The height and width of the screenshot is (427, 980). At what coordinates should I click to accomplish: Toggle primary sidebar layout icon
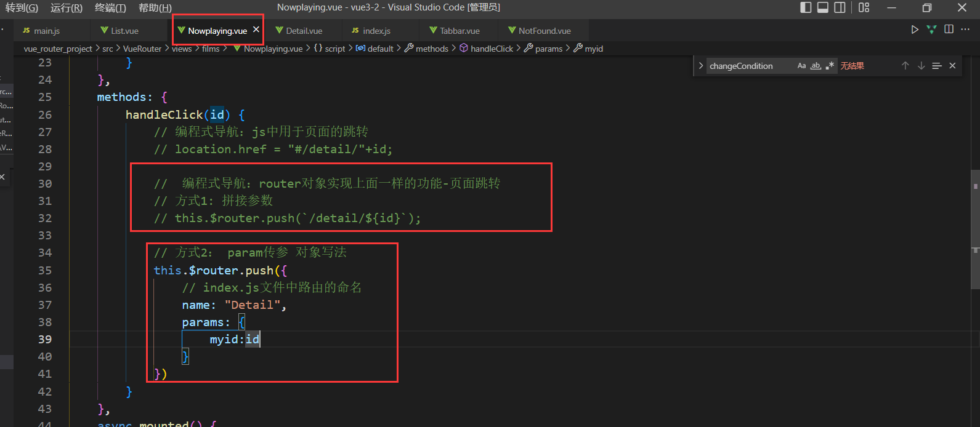(x=806, y=7)
